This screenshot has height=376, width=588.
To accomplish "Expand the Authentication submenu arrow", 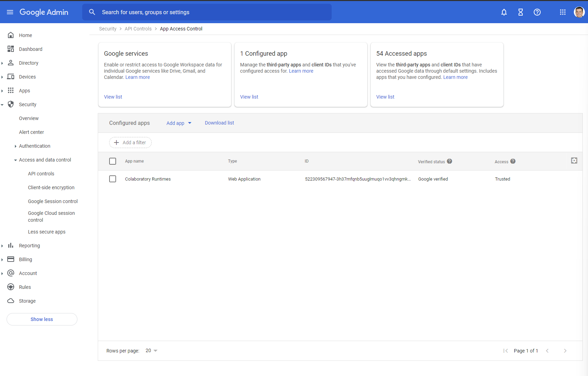I will (16, 146).
